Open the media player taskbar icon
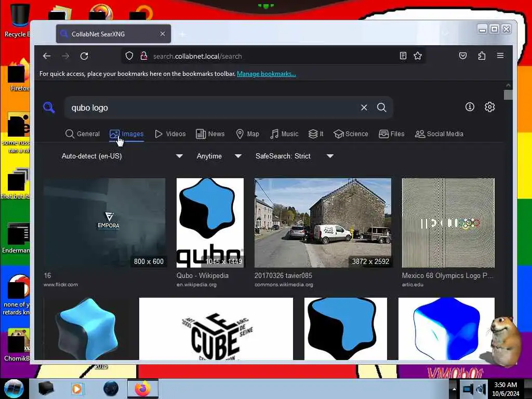Image resolution: width=532 pixels, height=399 pixels. point(77,389)
